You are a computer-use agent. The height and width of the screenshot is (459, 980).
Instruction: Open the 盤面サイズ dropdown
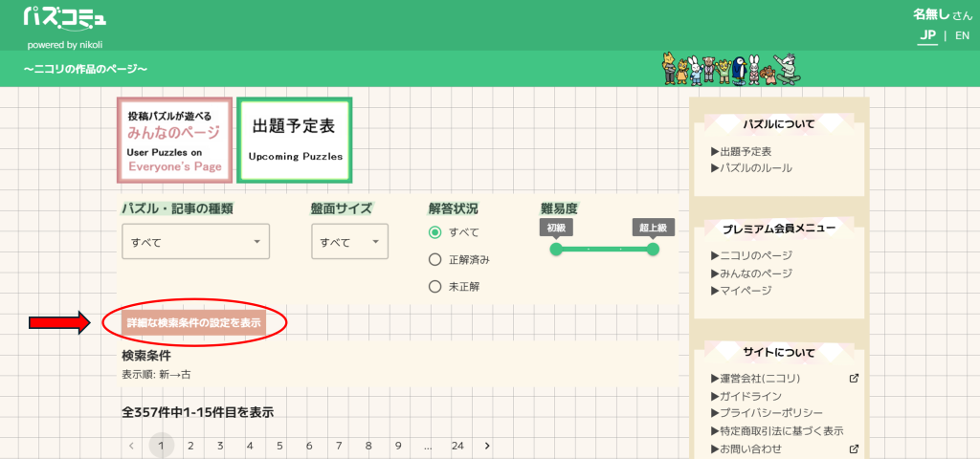[x=349, y=242]
